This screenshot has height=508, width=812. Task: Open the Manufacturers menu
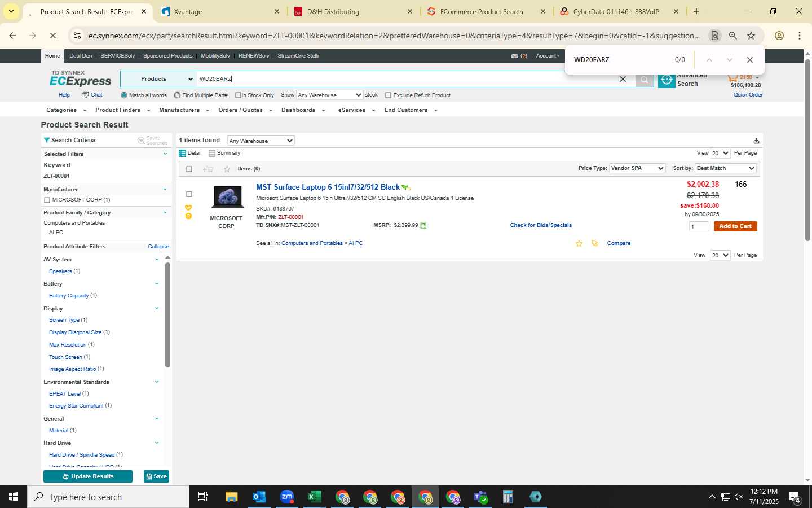click(x=184, y=110)
